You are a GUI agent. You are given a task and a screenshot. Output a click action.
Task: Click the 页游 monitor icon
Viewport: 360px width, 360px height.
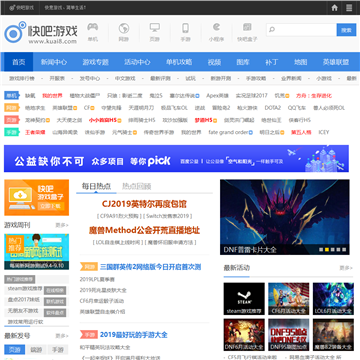154,27
